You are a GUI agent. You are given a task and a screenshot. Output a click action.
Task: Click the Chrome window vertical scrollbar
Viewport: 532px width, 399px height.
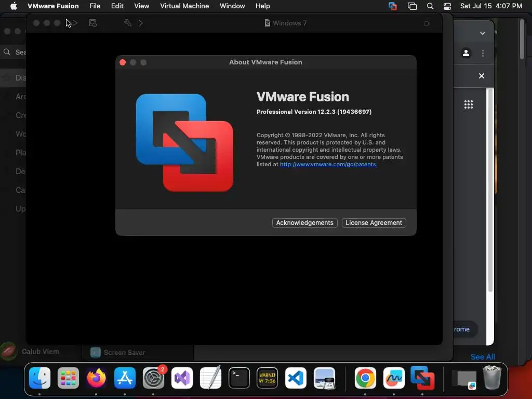pos(490,190)
